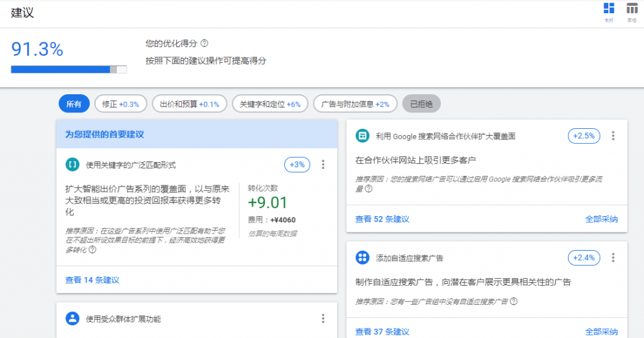
Task: Click 全部采纳 on responsive search ads card
Action: (x=601, y=332)
